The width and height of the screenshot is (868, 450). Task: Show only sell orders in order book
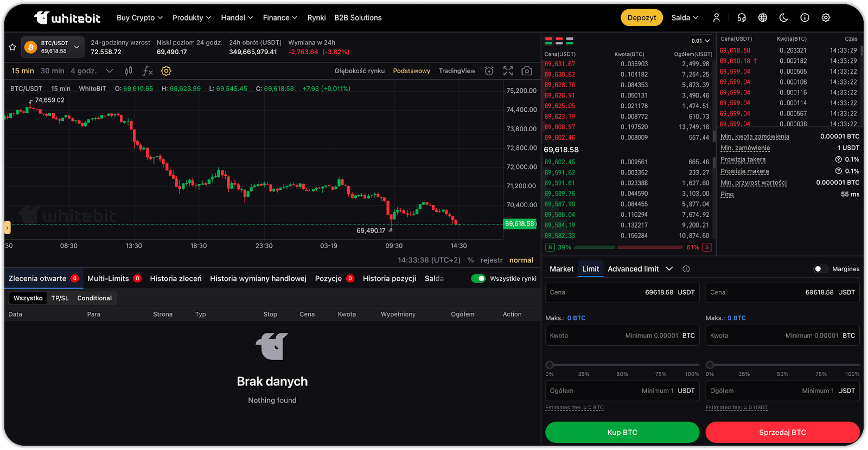[x=559, y=41]
